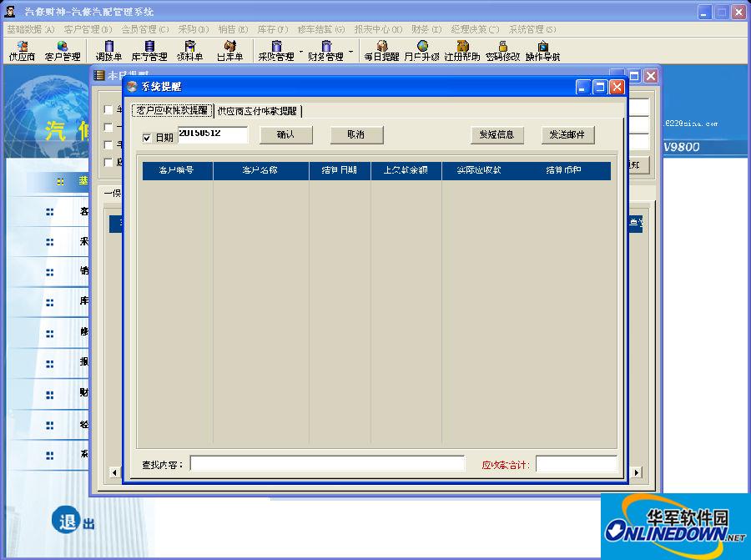
Task: Open the 报表中心 menu
Action: tap(378, 29)
